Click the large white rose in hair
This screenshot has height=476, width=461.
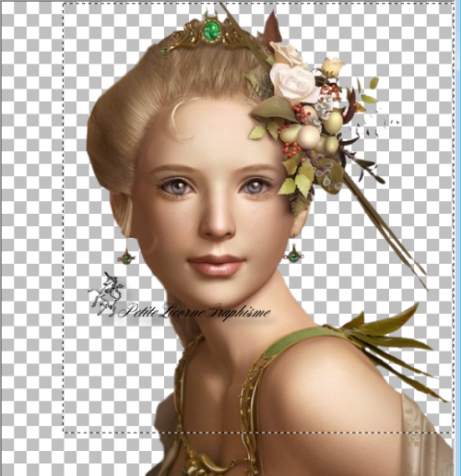(x=294, y=82)
